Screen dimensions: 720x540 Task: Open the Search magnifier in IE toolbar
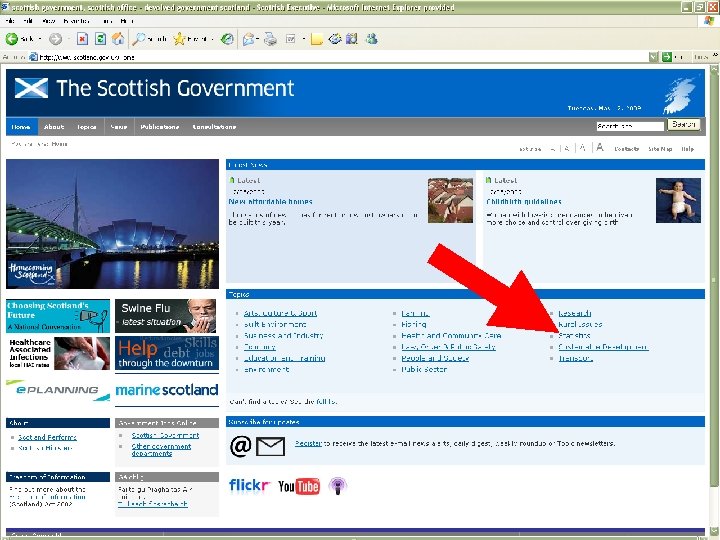click(138, 39)
